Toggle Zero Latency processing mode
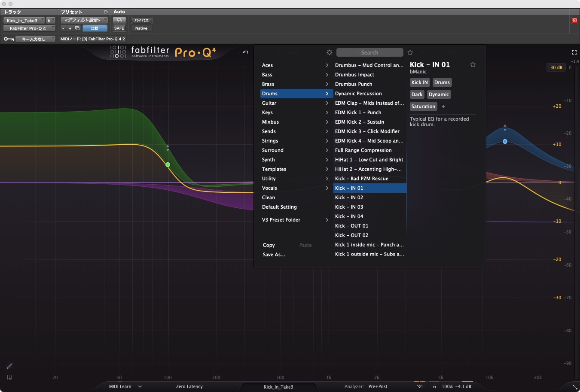This screenshot has height=392, width=580. (x=189, y=387)
